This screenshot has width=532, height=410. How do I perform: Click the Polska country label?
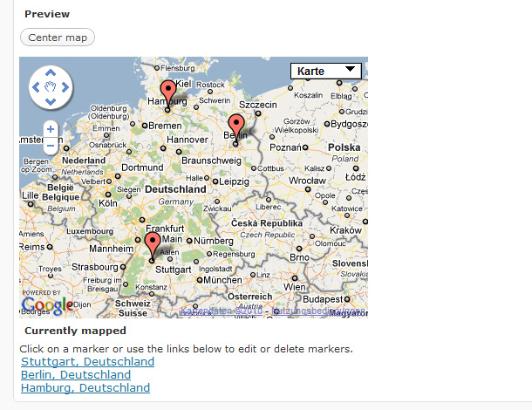pos(344,147)
